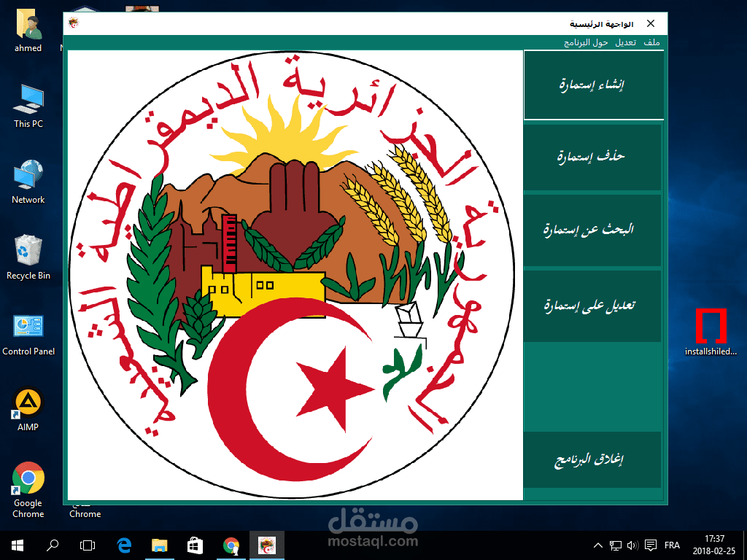Click the volume speaker tray icon
The width and height of the screenshot is (747, 560).
(x=632, y=545)
